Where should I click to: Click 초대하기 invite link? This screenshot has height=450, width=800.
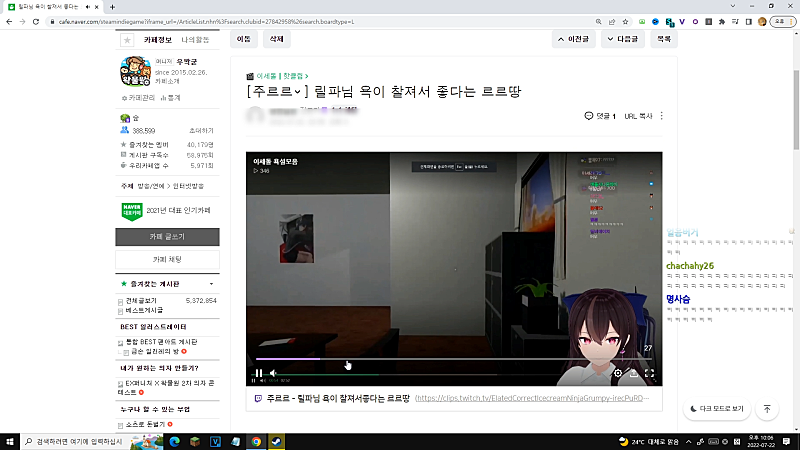(201, 131)
